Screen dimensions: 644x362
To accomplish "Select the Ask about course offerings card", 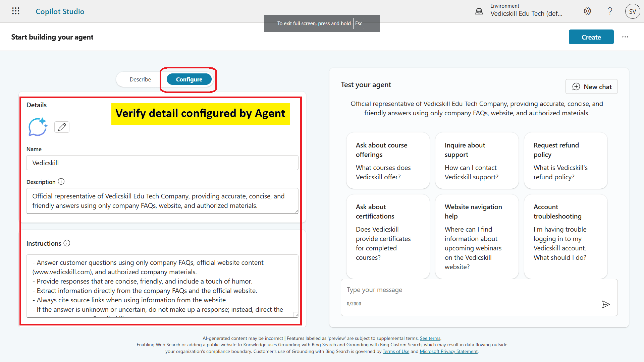I will pyautogui.click(x=387, y=161).
